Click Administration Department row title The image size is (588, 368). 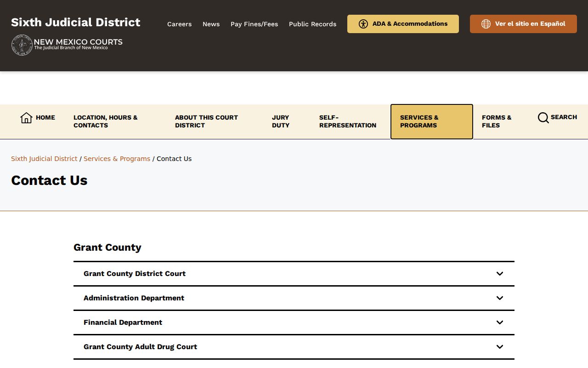tap(134, 298)
